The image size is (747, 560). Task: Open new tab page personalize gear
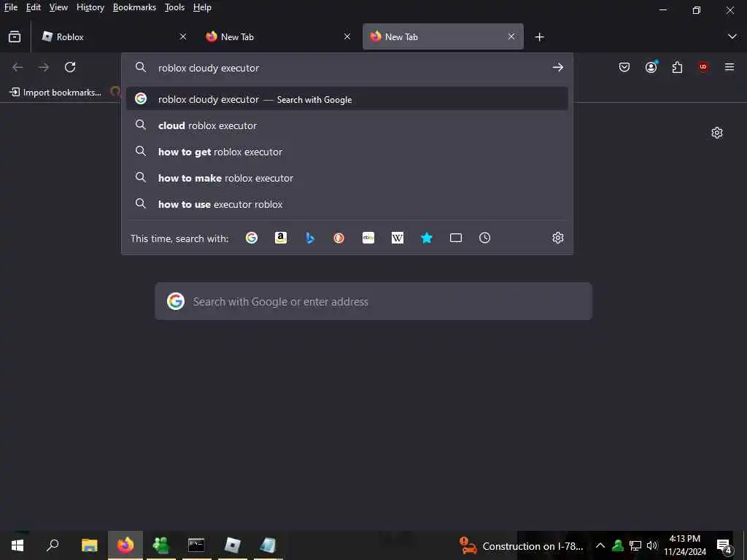point(717,133)
